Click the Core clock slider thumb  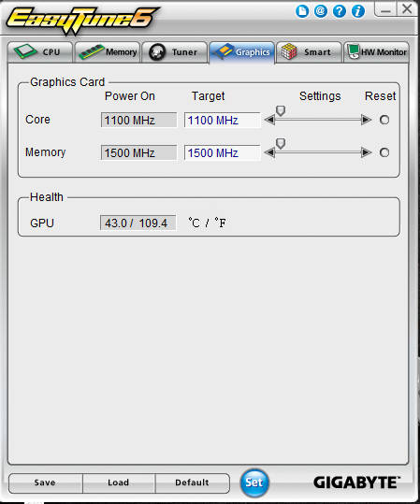[281, 111]
